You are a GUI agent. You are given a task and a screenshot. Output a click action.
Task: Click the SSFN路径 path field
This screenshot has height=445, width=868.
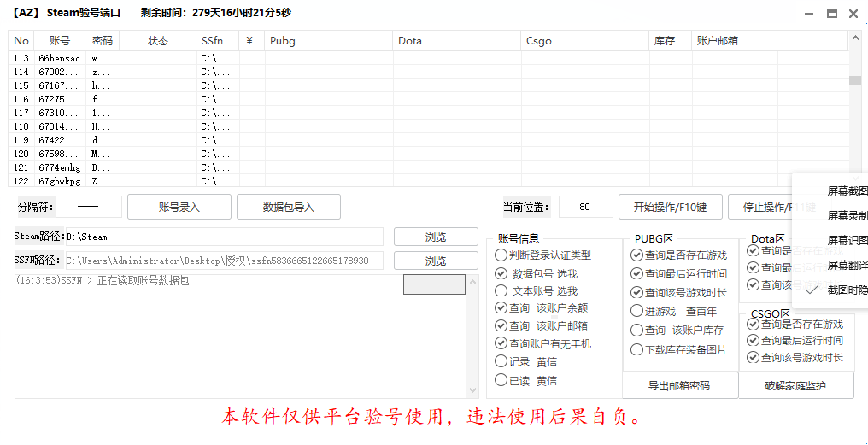[x=224, y=261]
